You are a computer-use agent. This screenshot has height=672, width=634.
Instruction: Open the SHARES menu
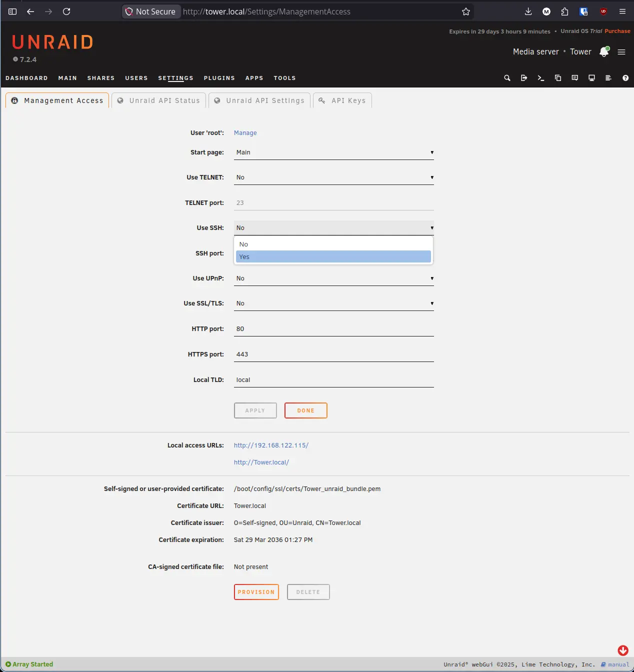click(101, 78)
